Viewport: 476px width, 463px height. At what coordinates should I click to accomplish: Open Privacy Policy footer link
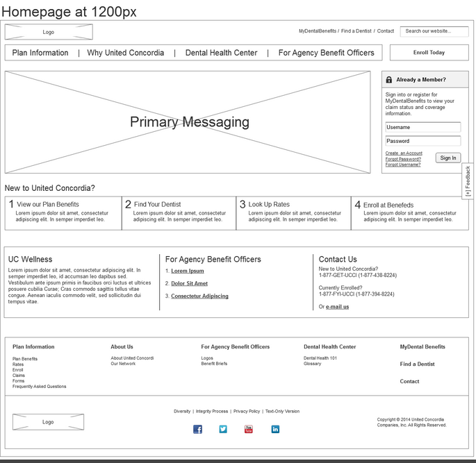pos(247,411)
